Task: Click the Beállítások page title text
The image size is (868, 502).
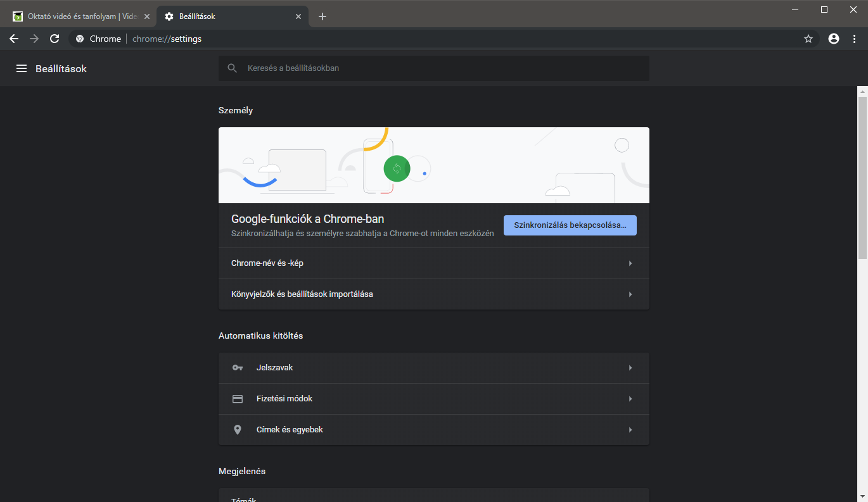Action: coord(61,68)
